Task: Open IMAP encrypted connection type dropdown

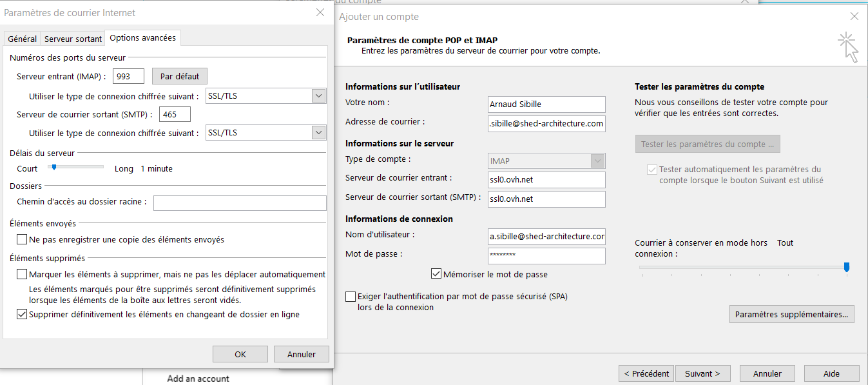Action: [318, 96]
